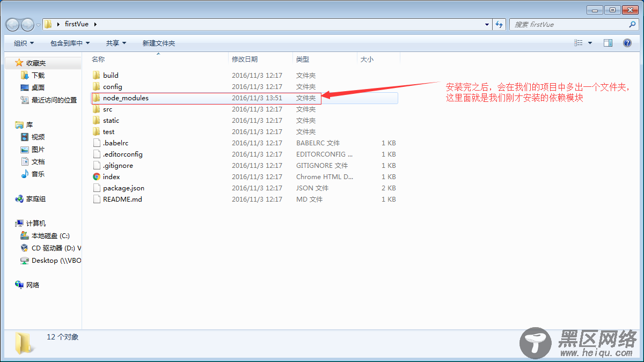Click the Chrome icon of index file
This screenshot has width=644, height=362.
click(97, 176)
